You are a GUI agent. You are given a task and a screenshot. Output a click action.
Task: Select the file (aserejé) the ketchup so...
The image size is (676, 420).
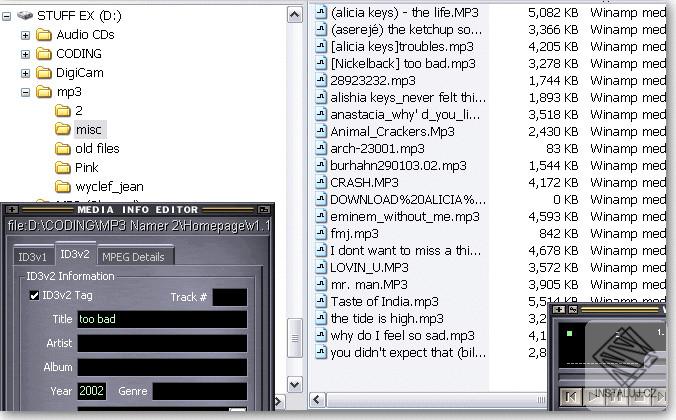point(406,29)
